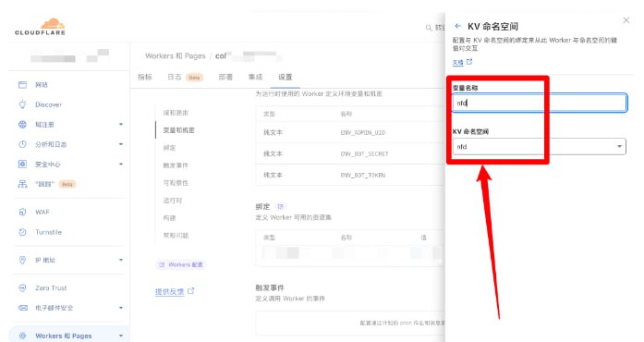
Task: Click the 安全中心 icon
Action: point(22,164)
